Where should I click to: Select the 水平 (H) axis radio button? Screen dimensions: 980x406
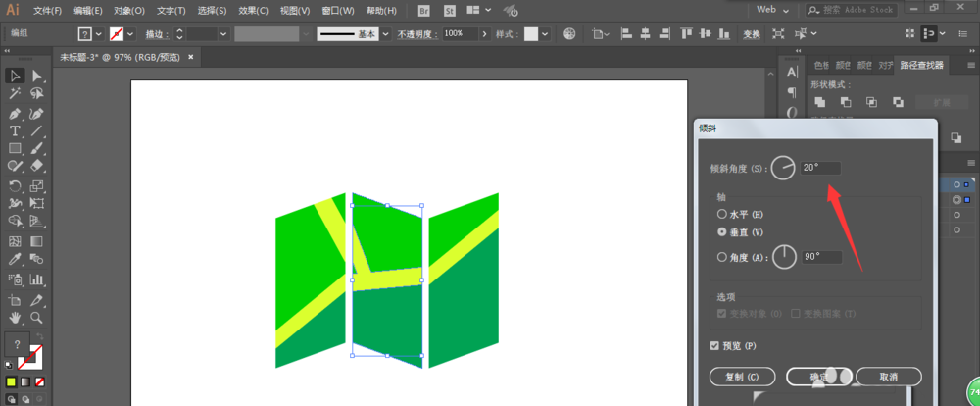coord(722,214)
